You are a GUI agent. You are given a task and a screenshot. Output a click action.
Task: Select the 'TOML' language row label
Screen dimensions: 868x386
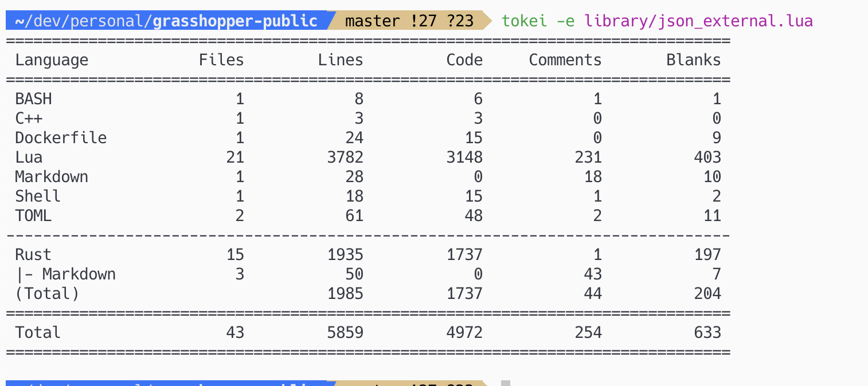(x=33, y=216)
